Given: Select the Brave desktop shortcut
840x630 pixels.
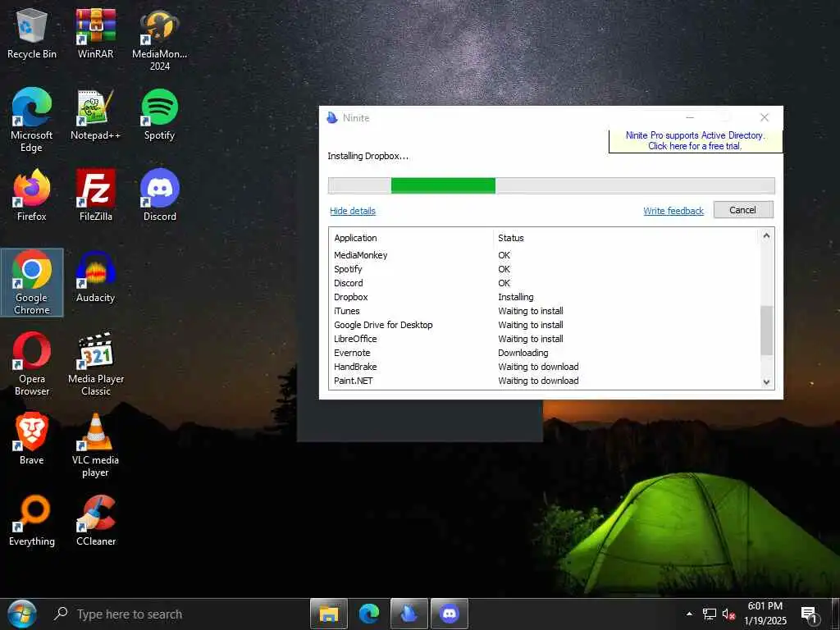Looking at the screenshot, I should click(32, 440).
